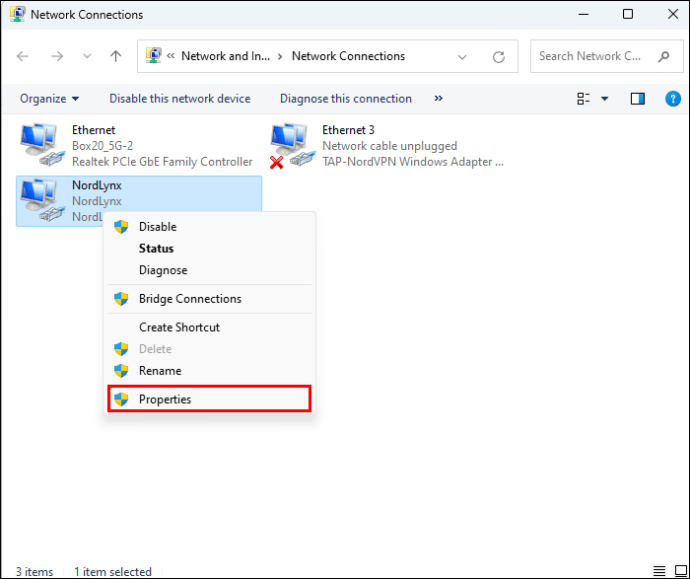Click the shield icon beside Bridge Connections

tap(121, 299)
